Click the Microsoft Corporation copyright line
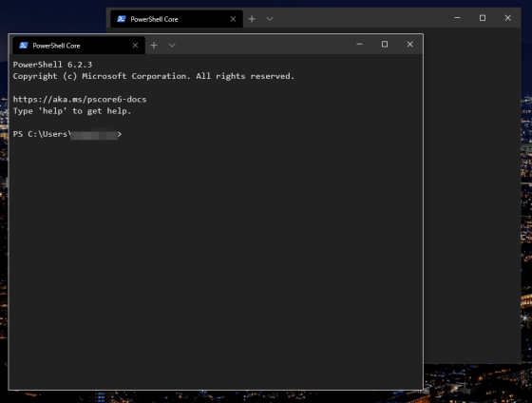The height and width of the screenshot is (403, 532). click(x=154, y=76)
